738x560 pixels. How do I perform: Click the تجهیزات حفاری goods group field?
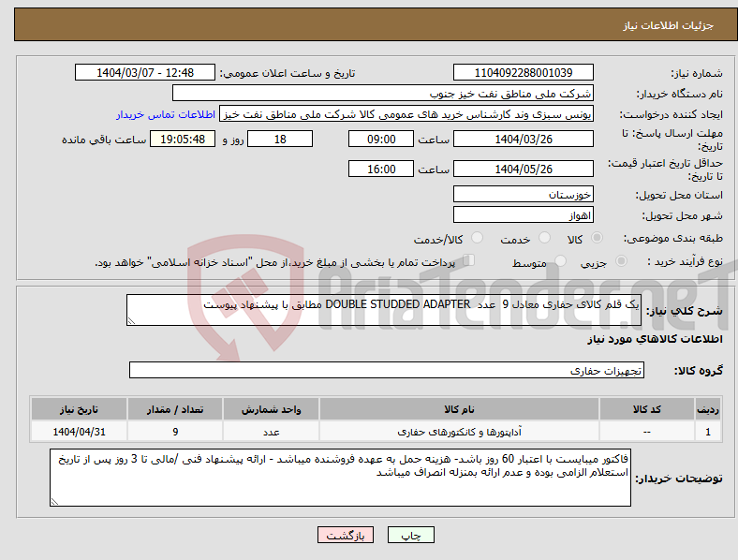coord(387,370)
